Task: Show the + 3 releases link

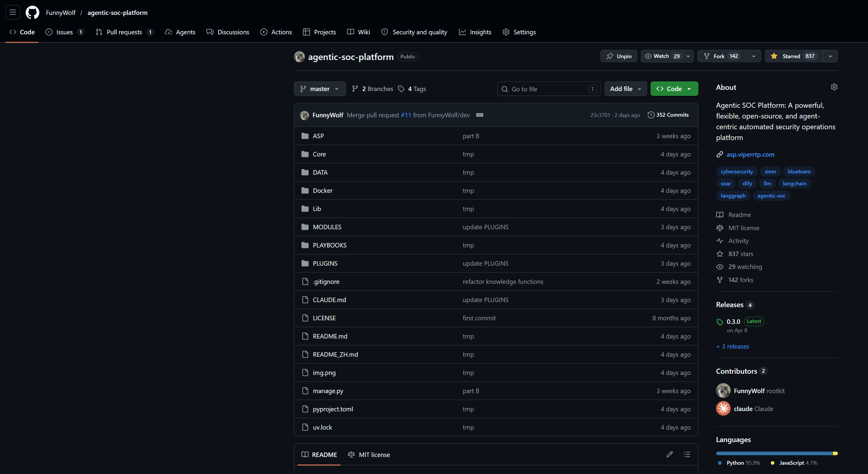Action: [733, 347]
